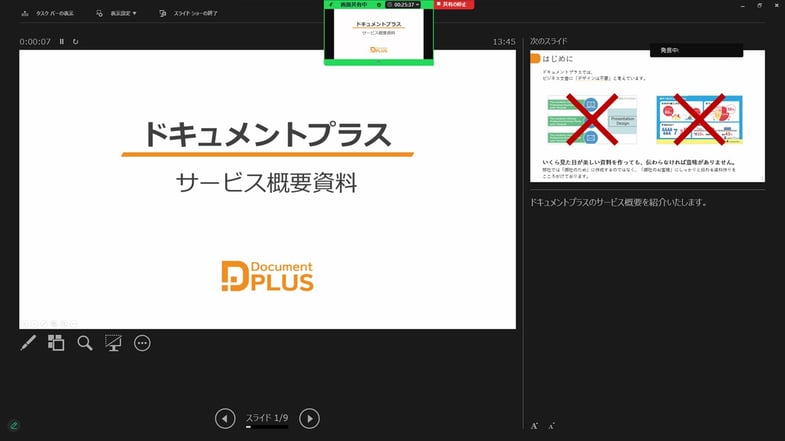Restart the presentation timer
This screenshot has width=785, height=441.
tap(76, 42)
